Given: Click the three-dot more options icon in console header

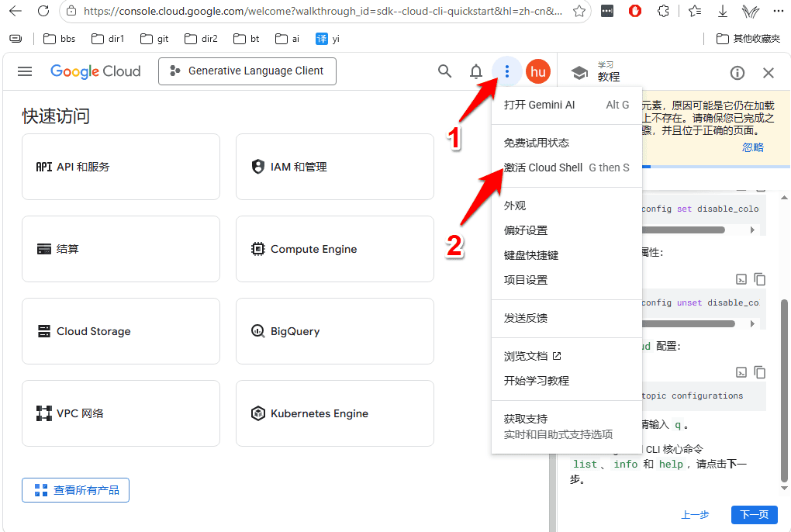Looking at the screenshot, I should [507, 71].
